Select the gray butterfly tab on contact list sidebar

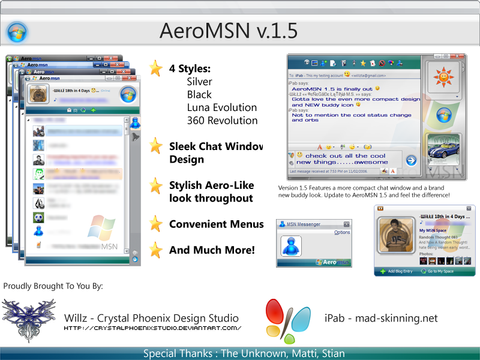[135, 137]
